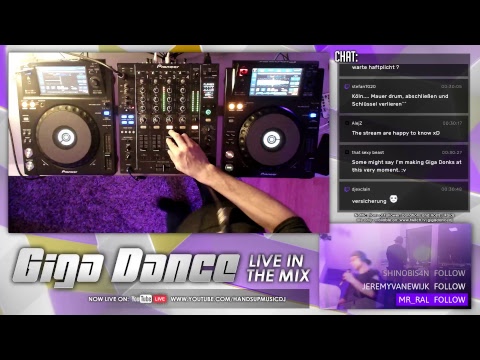Screen dimensions: 480x360
Task: Click the Twitch icon beside the Köln message author
Action: point(347,87)
